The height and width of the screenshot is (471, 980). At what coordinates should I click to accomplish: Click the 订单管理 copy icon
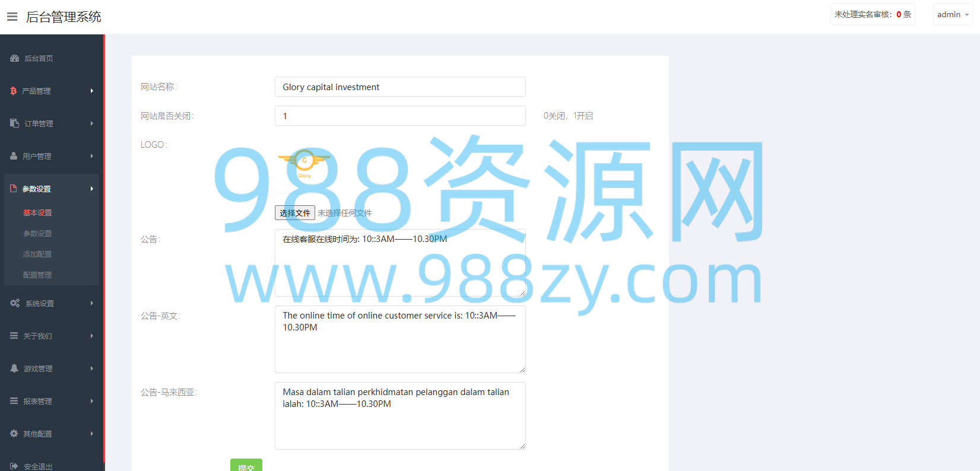tap(15, 123)
